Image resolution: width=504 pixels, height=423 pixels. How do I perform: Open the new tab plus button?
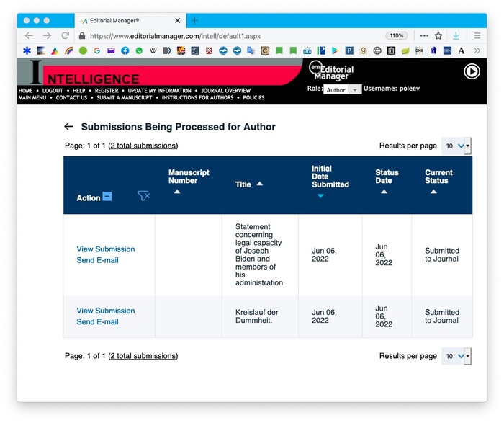194,20
